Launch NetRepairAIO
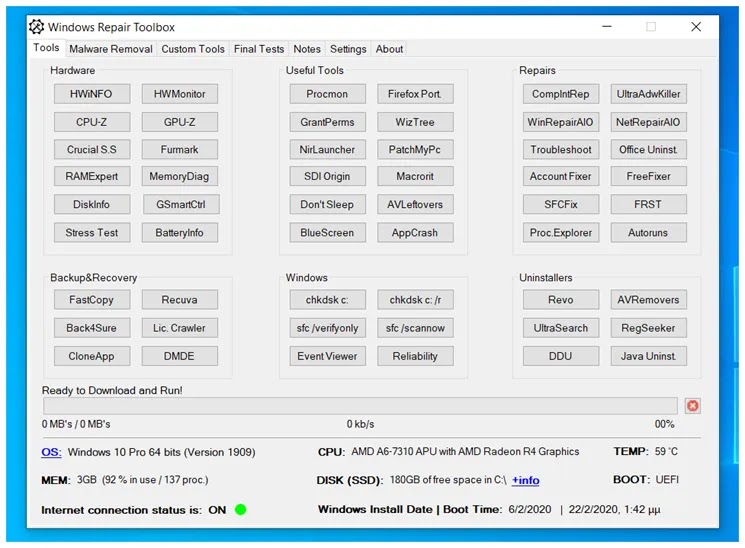The width and height of the screenshot is (745, 548). click(649, 122)
